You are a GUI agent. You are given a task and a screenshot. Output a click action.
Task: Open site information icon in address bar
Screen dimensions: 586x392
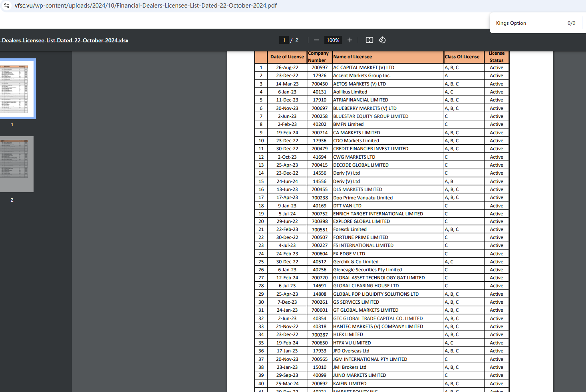pyautogui.click(x=7, y=6)
